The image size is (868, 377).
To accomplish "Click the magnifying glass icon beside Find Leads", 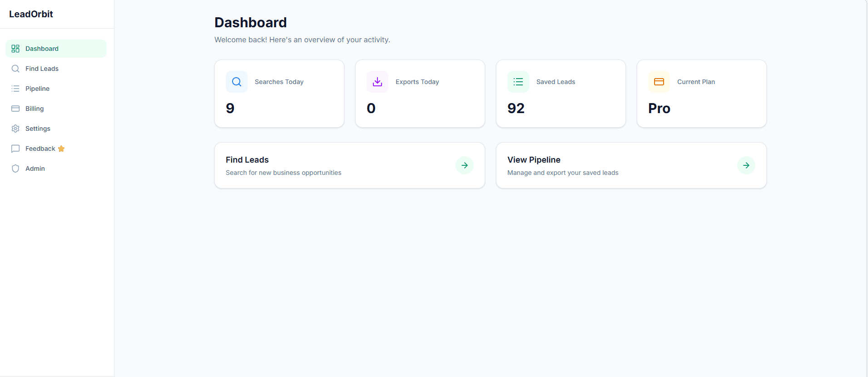I will click(15, 69).
